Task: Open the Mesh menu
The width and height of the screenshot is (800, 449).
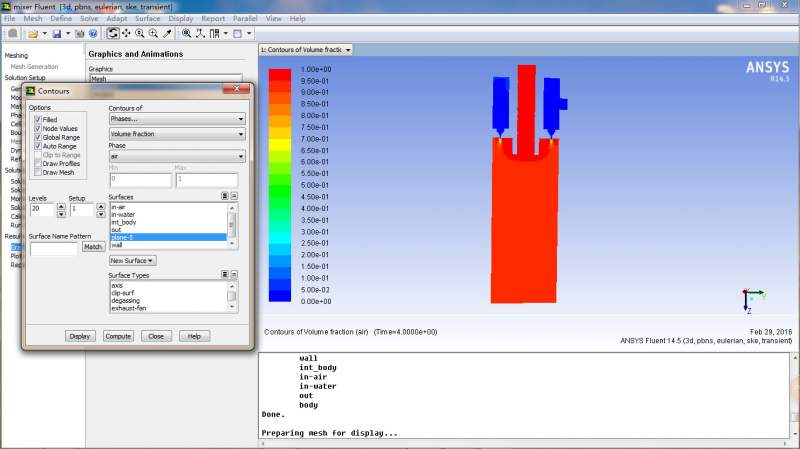Action: (x=33, y=18)
